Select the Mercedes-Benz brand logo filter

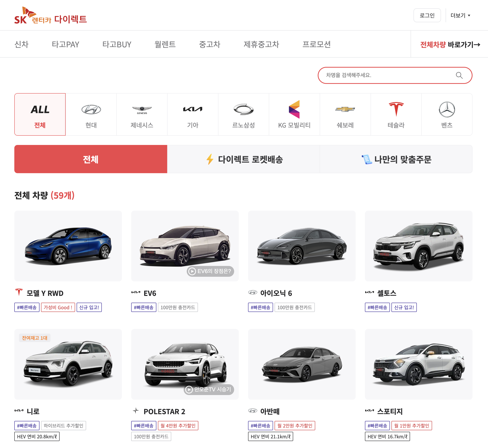pyautogui.click(x=447, y=110)
